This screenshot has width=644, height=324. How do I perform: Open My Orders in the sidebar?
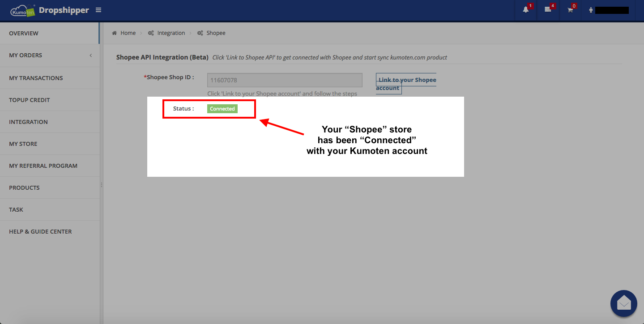[x=49, y=55]
